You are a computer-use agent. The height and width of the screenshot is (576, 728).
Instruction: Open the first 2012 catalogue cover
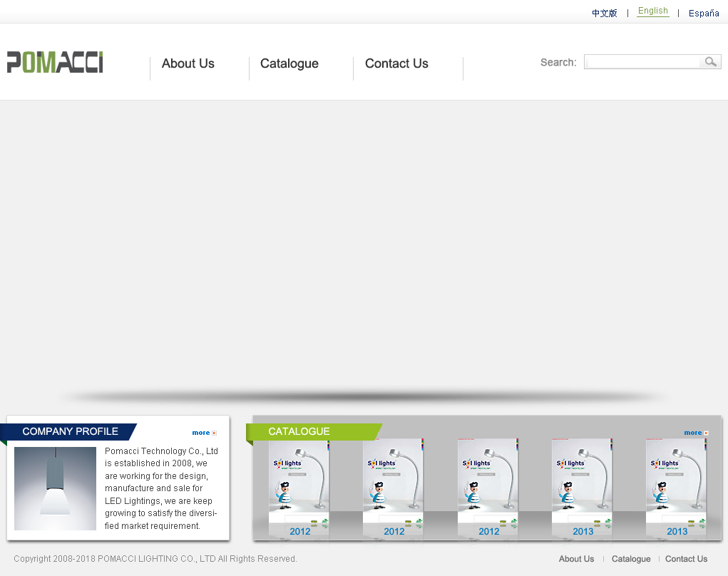click(x=299, y=488)
